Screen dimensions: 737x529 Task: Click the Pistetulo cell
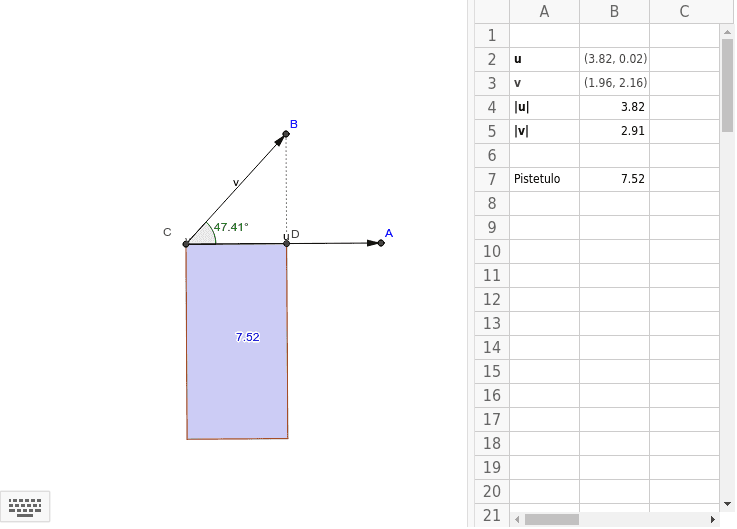(x=544, y=179)
